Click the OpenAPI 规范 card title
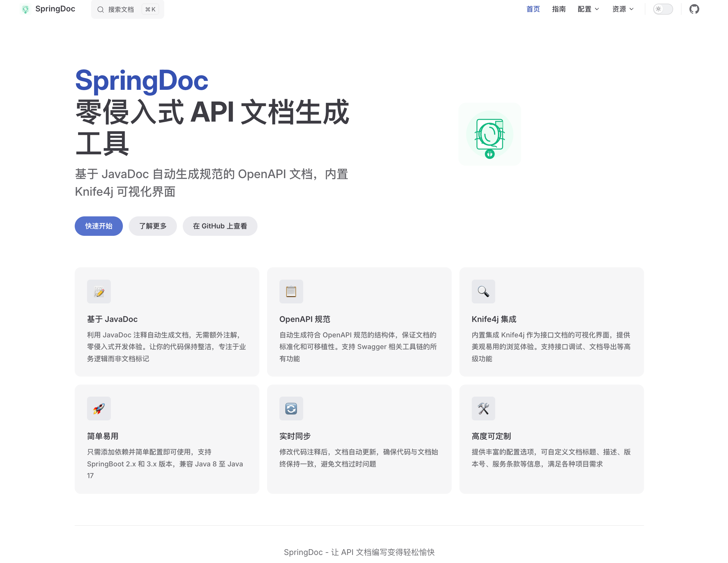 click(x=305, y=319)
